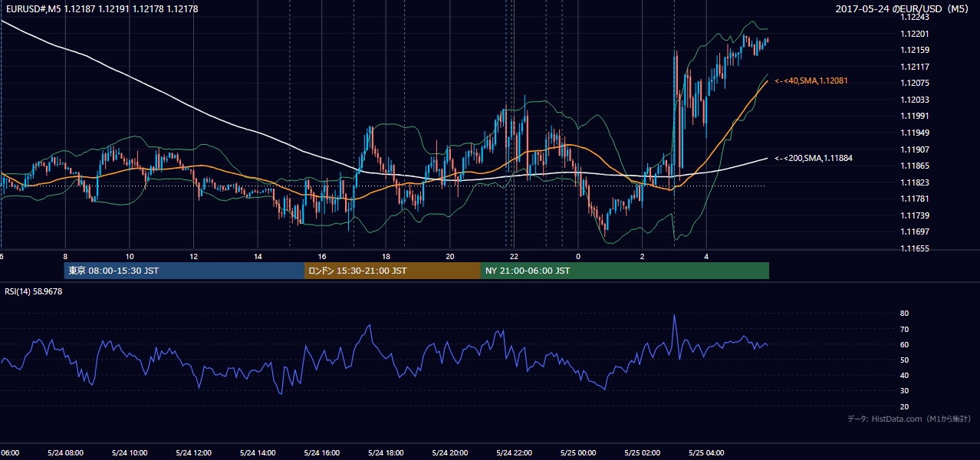Select the 5/25 04:00 bottom date label
The image size is (980, 460).
[x=707, y=453]
